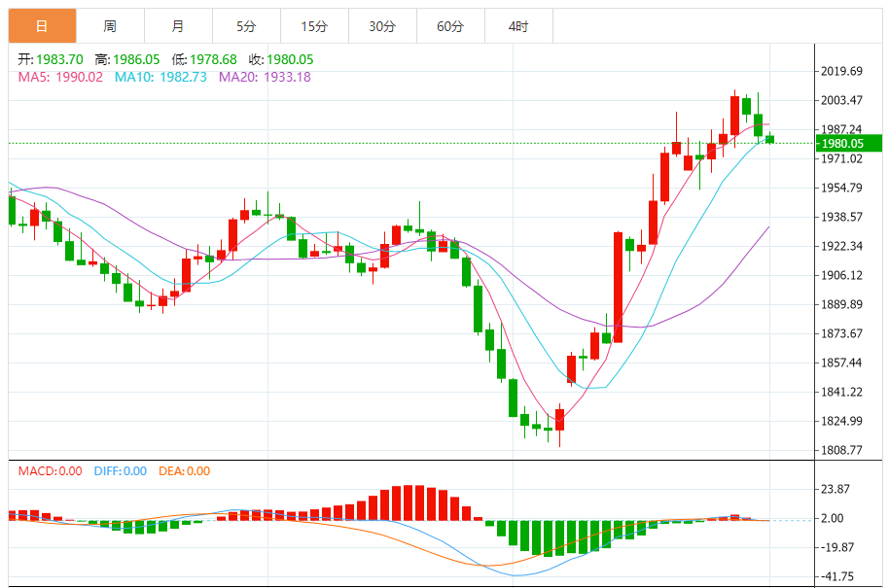Click the 1906.12 price axis label
The width and height of the screenshot is (889, 588).
point(841,275)
